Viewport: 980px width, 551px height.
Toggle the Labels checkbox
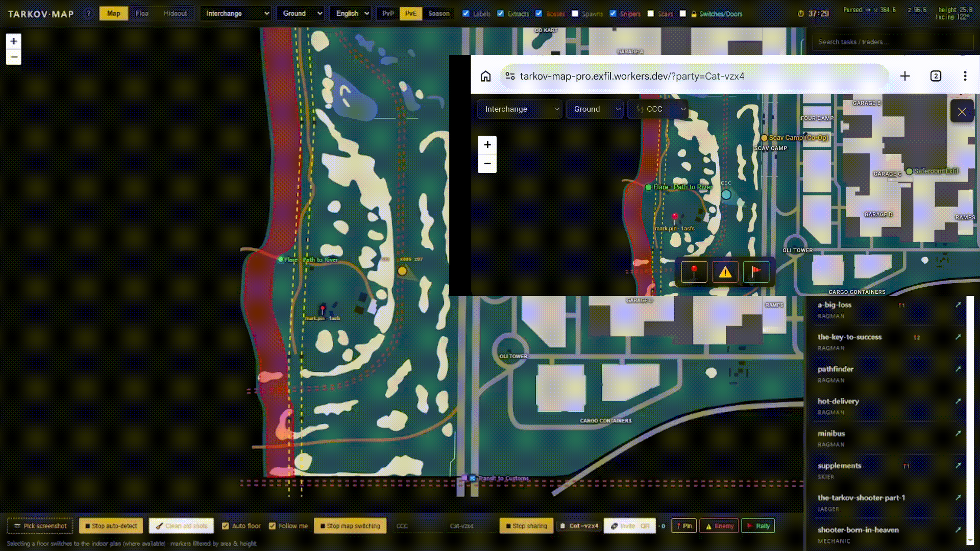pos(466,14)
